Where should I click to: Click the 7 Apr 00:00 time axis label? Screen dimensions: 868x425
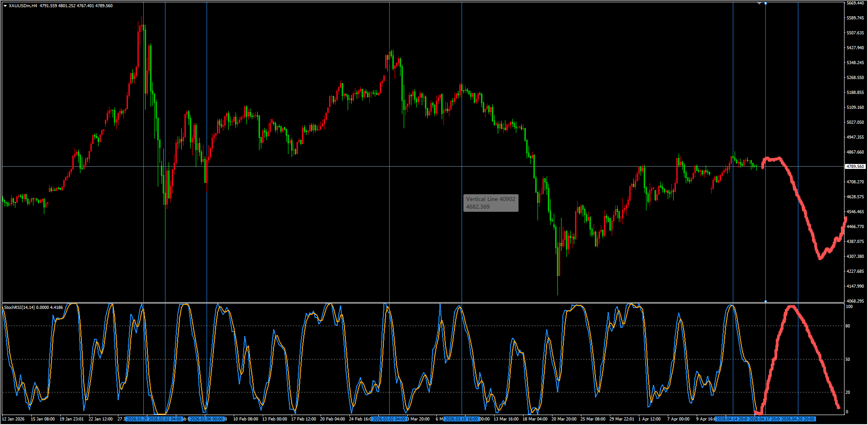coord(679,419)
